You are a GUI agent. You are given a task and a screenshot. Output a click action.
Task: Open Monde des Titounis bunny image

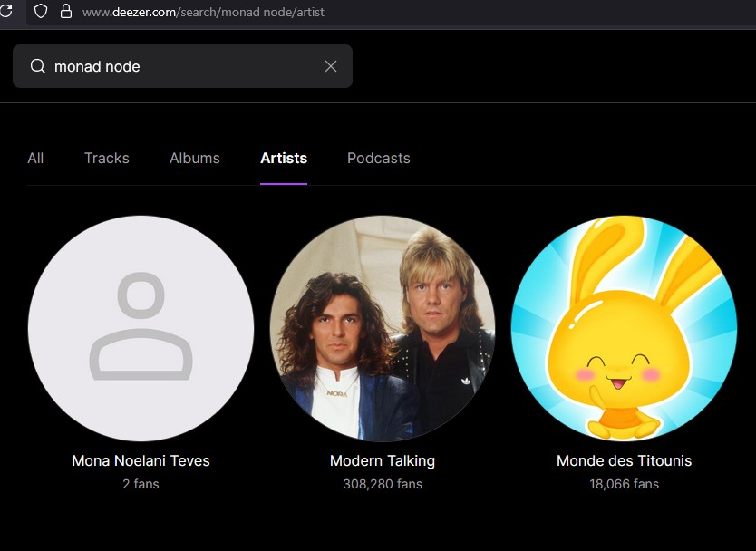(624, 328)
